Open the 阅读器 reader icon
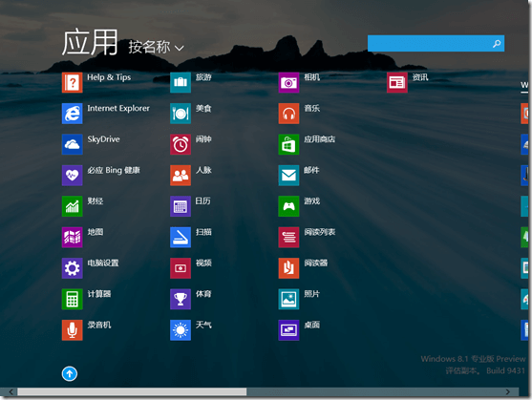Screen dimensions: 532x400 288,268
